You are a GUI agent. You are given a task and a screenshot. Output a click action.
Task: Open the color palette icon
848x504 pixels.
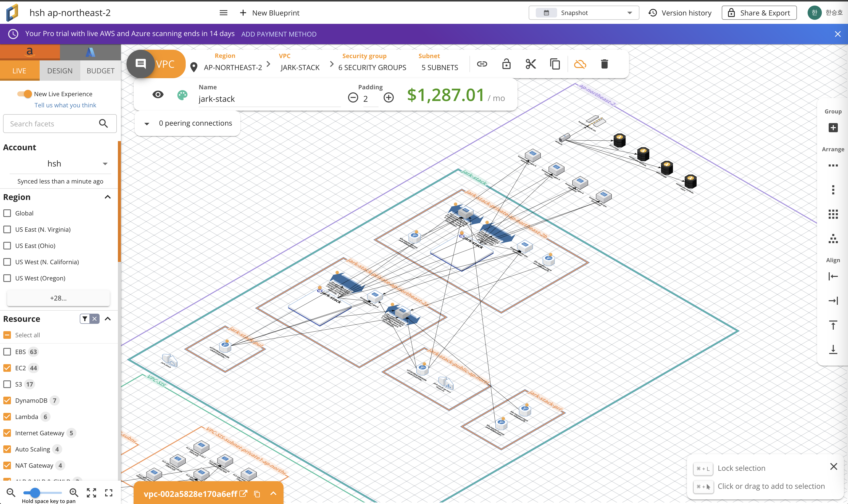[182, 95]
